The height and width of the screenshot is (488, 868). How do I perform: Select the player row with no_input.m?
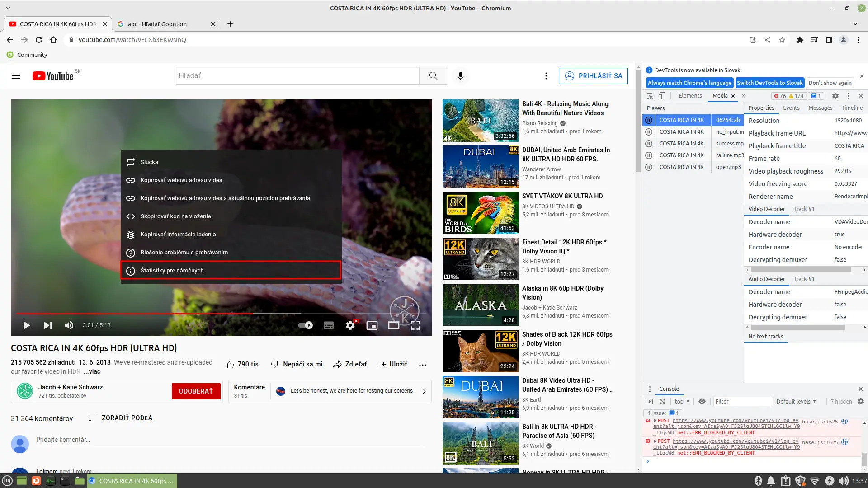coord(693,132)
